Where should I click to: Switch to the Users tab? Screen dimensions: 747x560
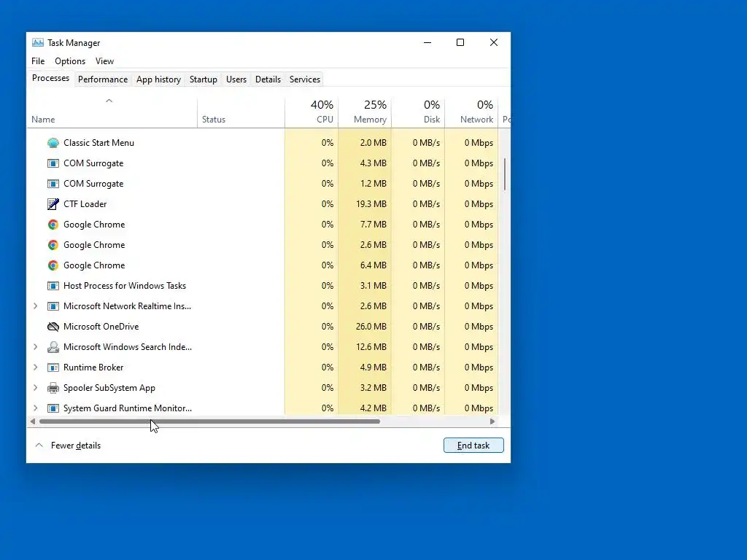pyautogui.click(x=236, y=79)
